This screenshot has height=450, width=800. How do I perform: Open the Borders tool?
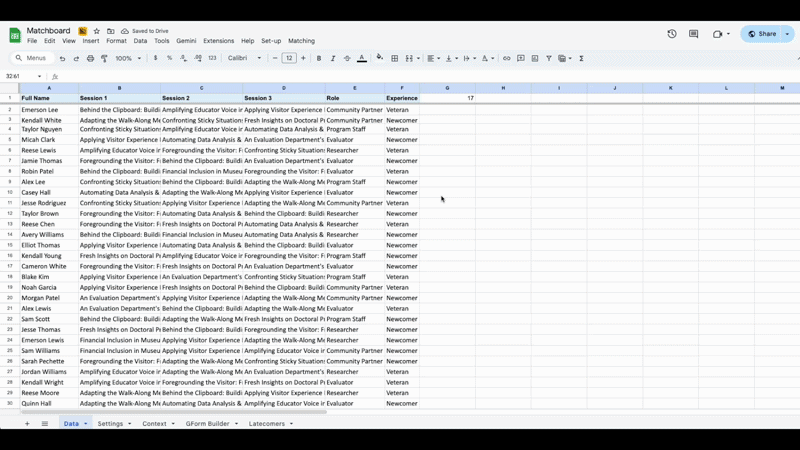[394, 58]
